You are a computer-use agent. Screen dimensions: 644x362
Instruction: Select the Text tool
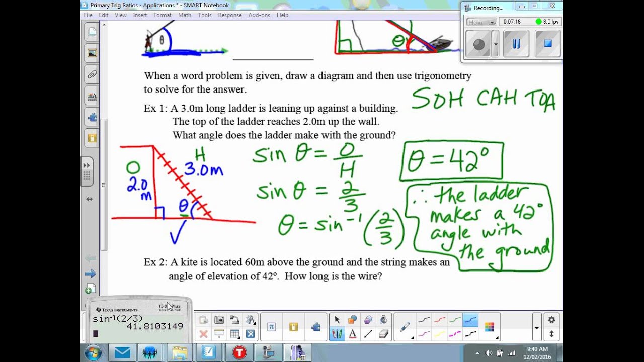click(353, 334)
